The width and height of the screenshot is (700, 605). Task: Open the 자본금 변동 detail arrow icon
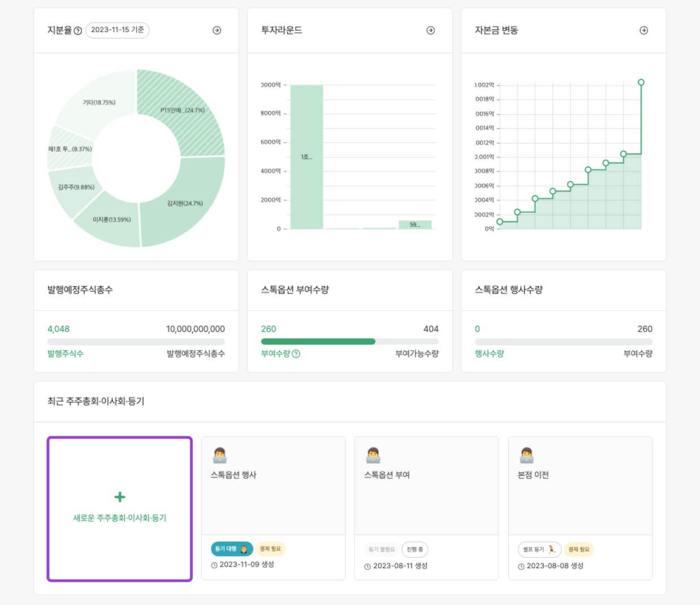coord(644,30)
